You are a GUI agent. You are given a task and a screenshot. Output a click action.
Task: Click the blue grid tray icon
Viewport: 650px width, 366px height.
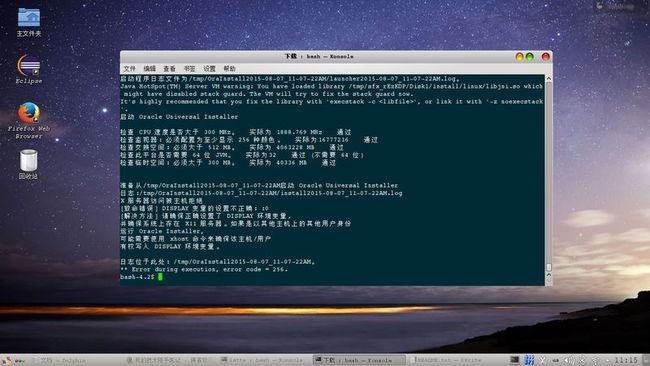click(x=529, y=360)
